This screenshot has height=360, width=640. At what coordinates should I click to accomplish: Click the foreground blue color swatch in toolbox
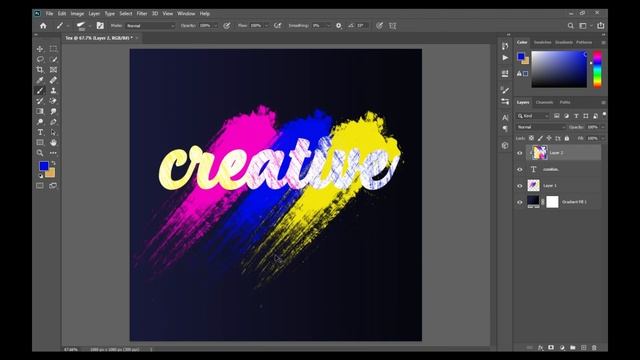[43, 166]
